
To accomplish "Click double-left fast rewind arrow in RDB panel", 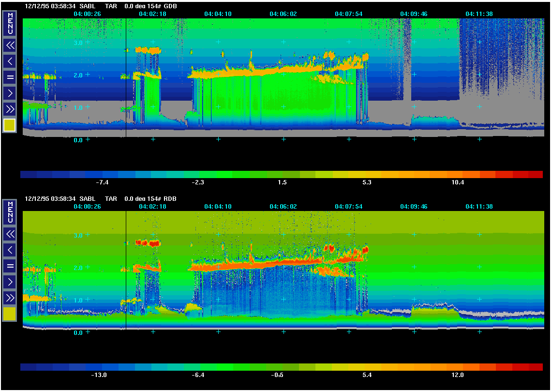I will pyautogui.click(x=10, y=235).
